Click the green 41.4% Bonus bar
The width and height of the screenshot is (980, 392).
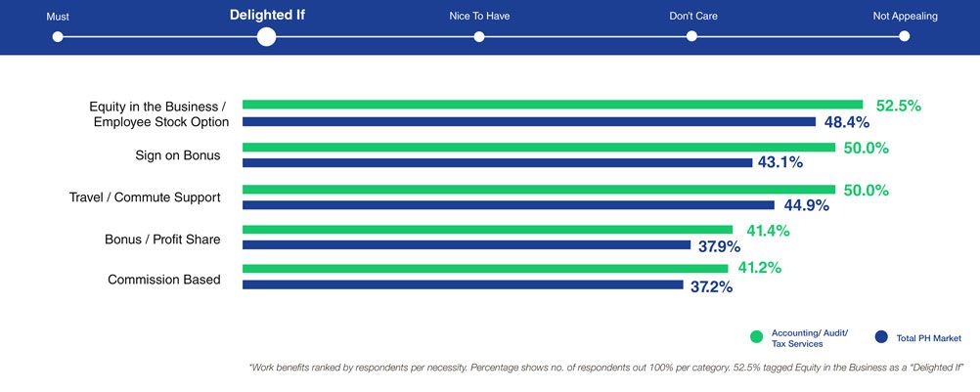[487, 230]
